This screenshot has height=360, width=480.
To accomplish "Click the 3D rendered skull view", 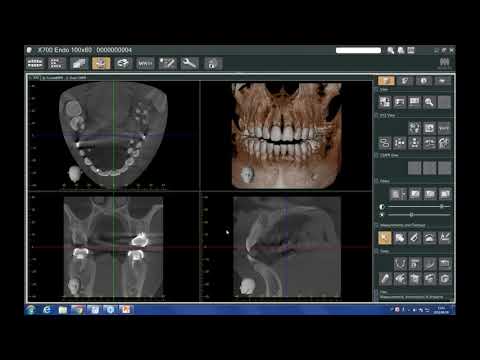I will 286,135.
